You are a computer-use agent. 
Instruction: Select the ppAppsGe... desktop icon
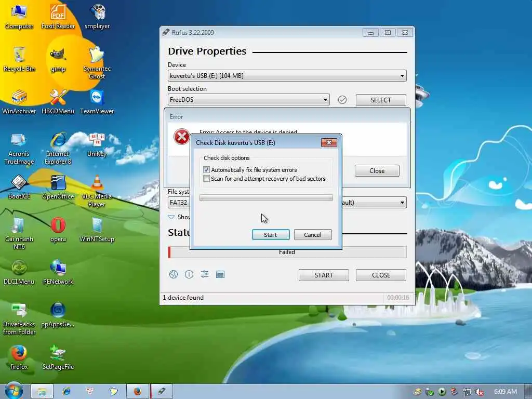(x=58, y=315)
